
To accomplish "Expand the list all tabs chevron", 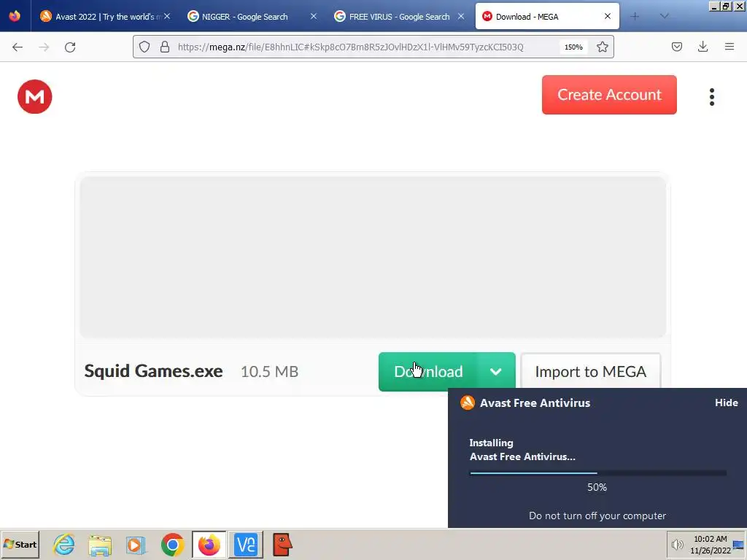I will [x=664, y=17].
